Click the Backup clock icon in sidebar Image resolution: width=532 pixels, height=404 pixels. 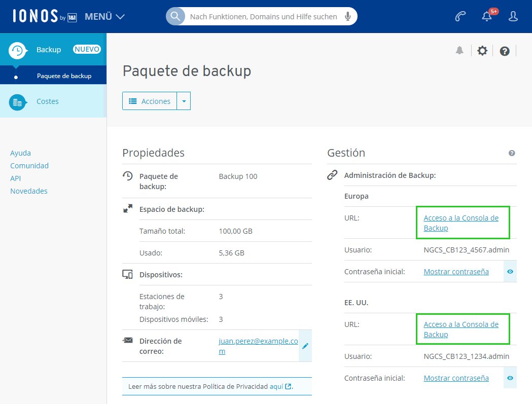tap(17, 51)
